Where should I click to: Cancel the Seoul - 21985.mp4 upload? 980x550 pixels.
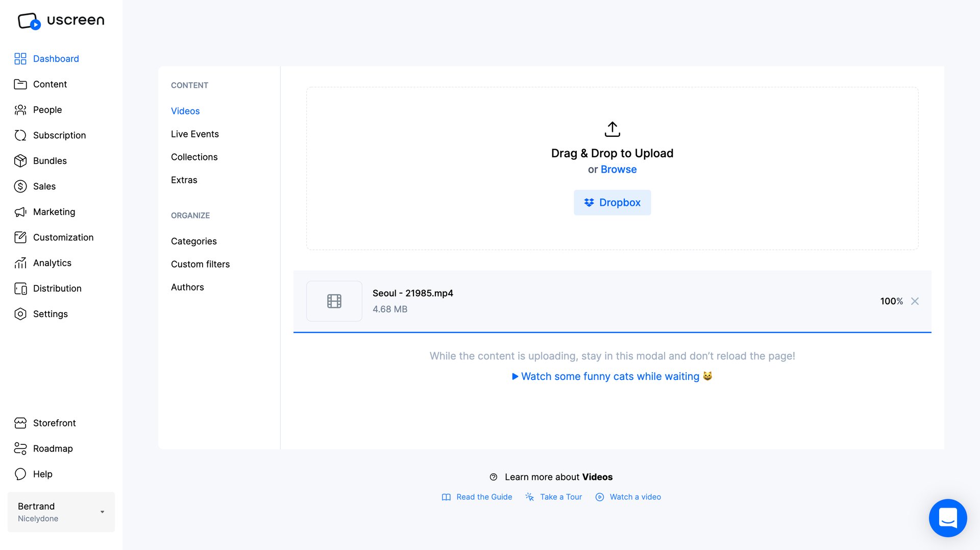[915, 301]
